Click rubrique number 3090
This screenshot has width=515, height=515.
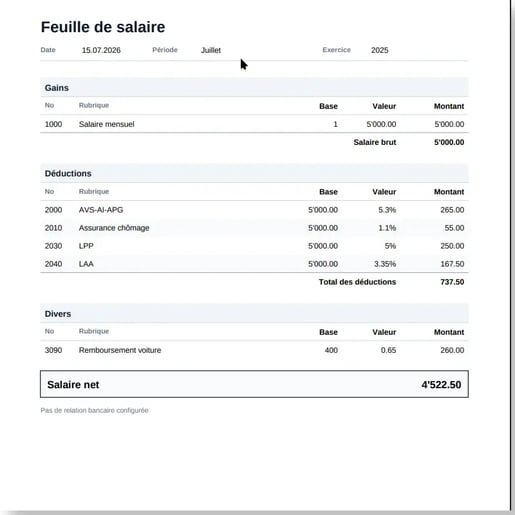pos(53,350)
